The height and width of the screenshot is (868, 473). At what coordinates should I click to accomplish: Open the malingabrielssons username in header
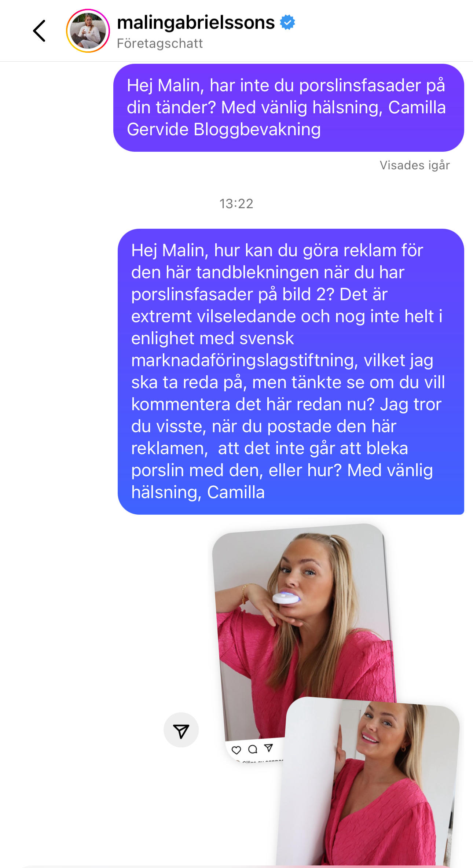[196, 22]
